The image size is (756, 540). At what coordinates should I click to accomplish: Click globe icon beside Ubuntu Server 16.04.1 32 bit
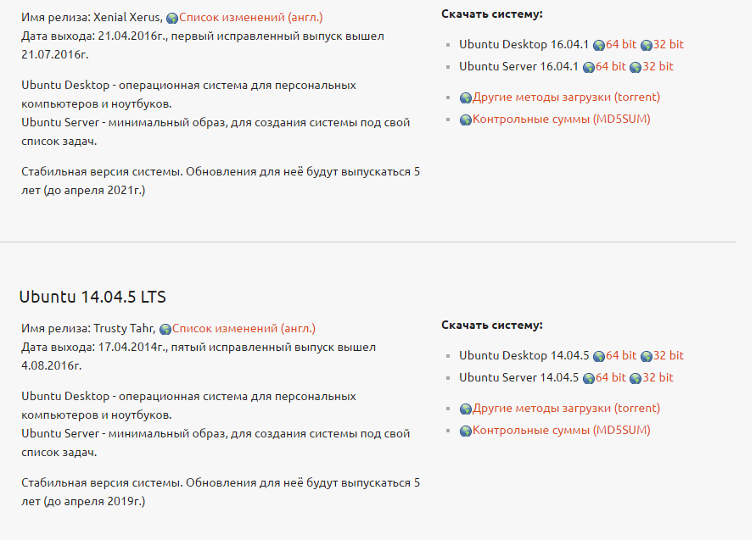pos(636,67)
